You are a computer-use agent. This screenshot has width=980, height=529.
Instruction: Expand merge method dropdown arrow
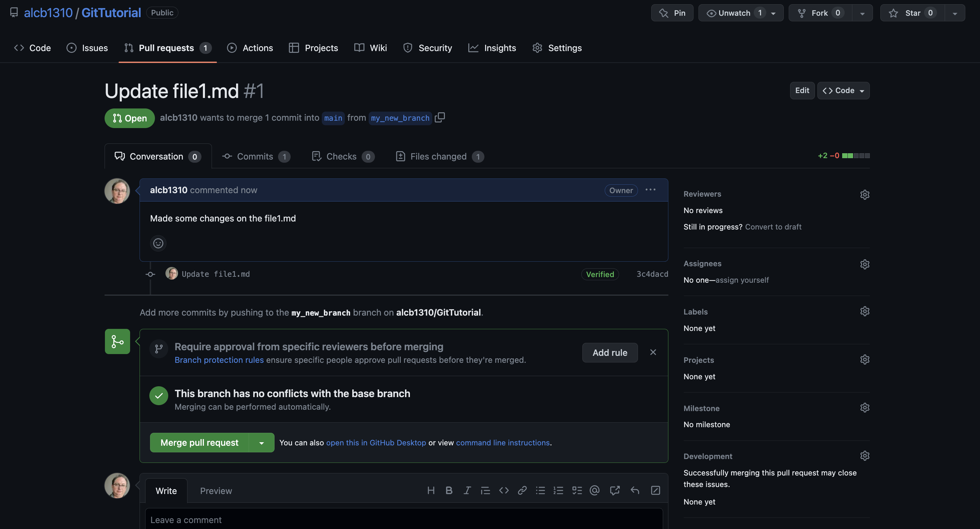point(261,443)
